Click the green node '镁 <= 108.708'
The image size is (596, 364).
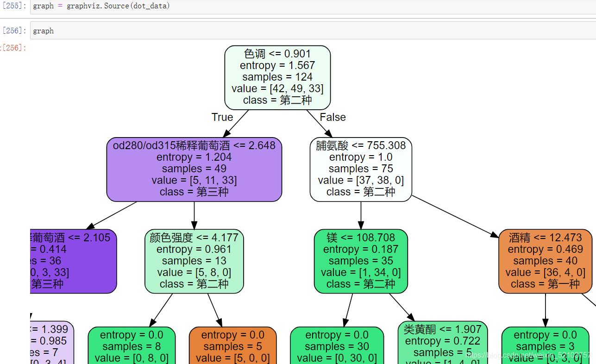coord(361,261)
